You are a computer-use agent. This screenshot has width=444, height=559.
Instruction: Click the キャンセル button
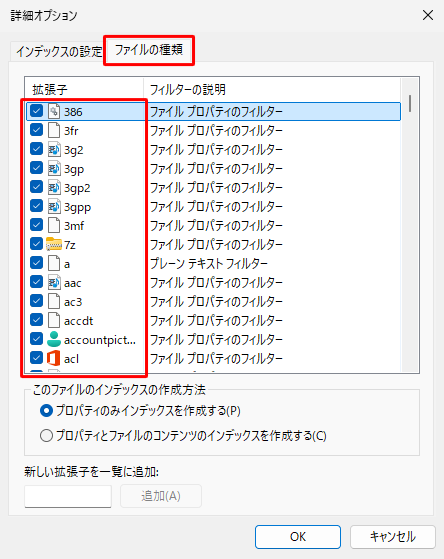pyautogui.click(x=393, y=537)
